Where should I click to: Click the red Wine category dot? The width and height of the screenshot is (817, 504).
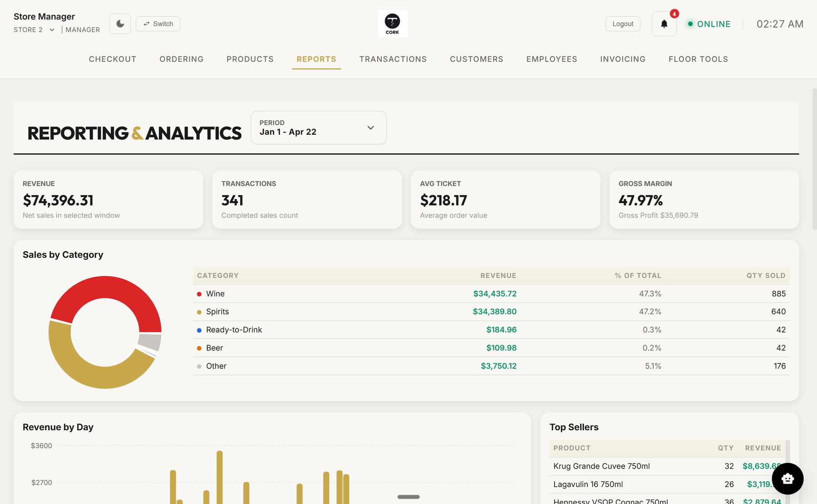click(199, 294)
